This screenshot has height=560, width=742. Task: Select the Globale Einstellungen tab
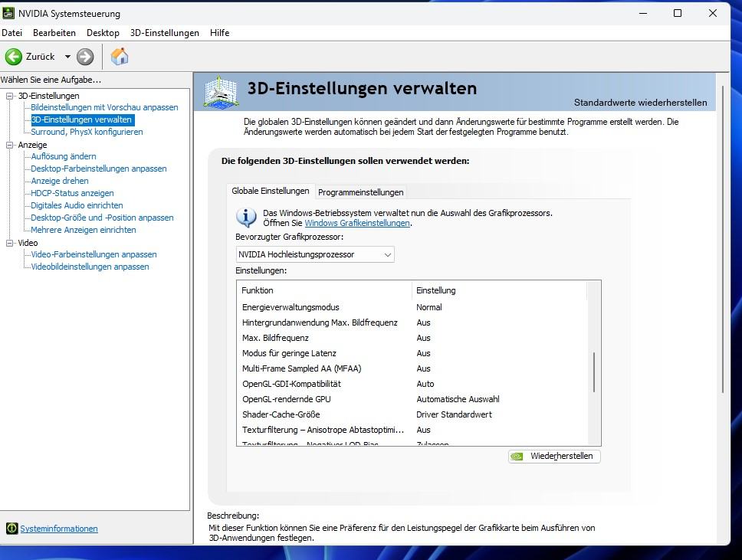[271, 191]
